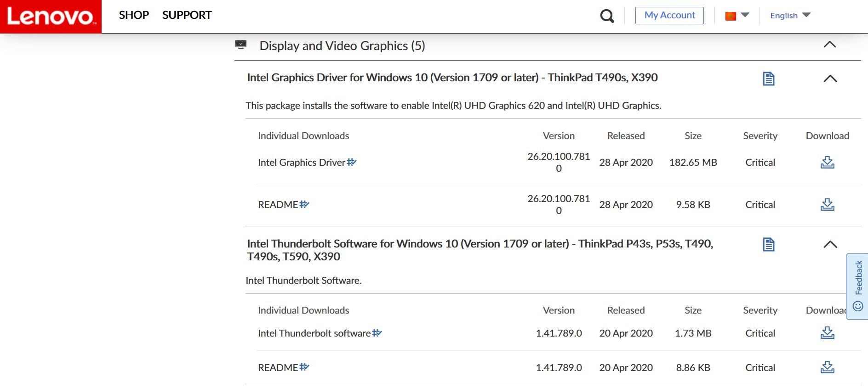Open the SUPPORT menu

tap(187, 15)
